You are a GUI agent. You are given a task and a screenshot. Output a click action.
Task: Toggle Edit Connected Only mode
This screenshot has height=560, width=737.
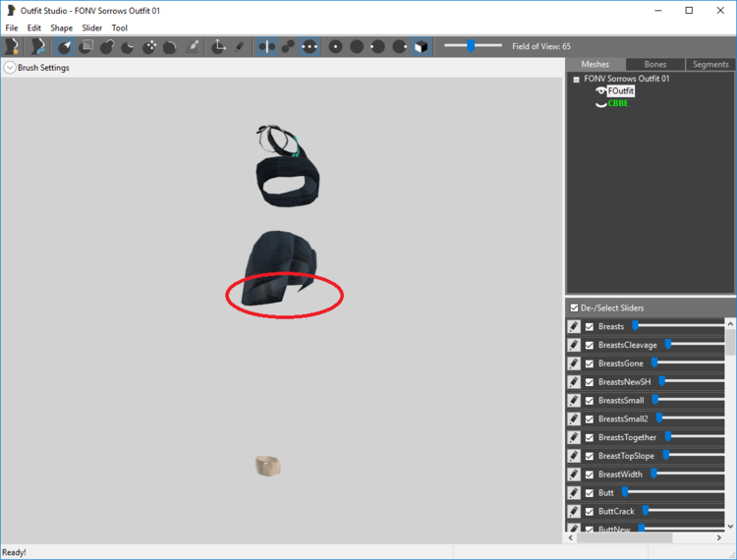pyautogui.click(x=288, y=46)
